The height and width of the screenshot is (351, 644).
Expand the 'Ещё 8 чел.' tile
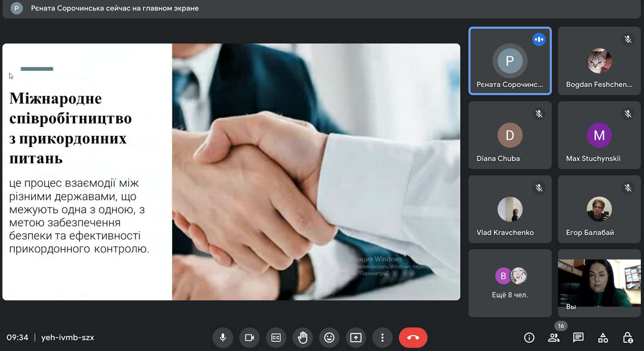tap(510, 283)
